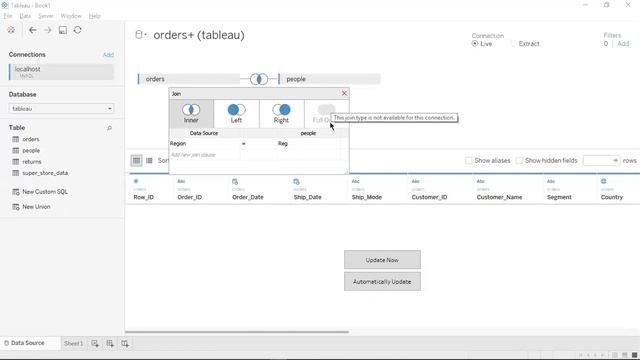
Task: Click the New Worksheet icon
Action: point(95,344)
